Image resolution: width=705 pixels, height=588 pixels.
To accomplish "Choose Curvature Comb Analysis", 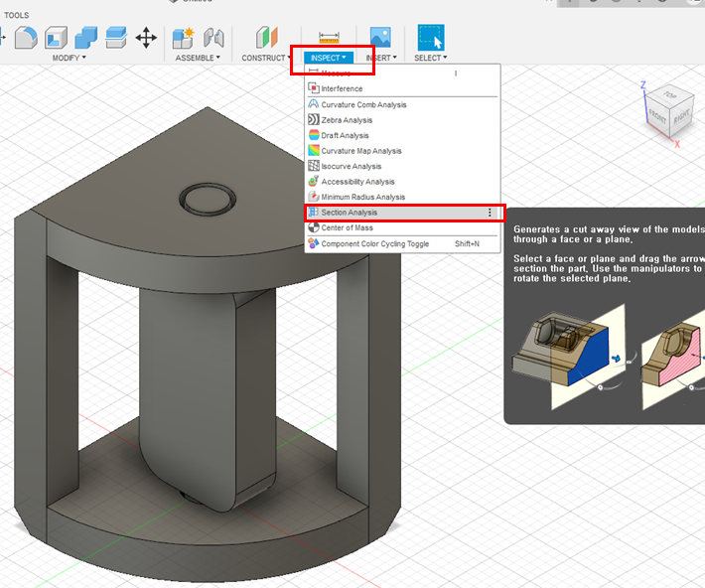I will 402,104.
